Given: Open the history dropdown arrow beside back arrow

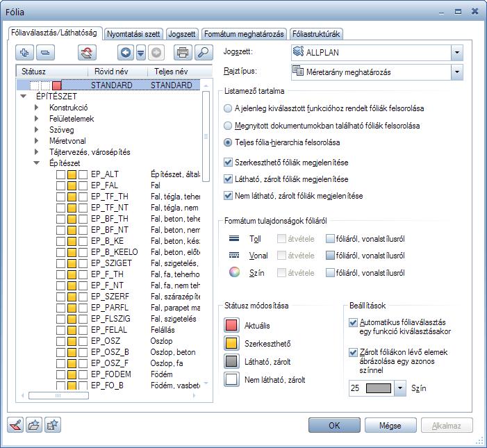Looking at the screenshot, I should [x=141, y=53].
